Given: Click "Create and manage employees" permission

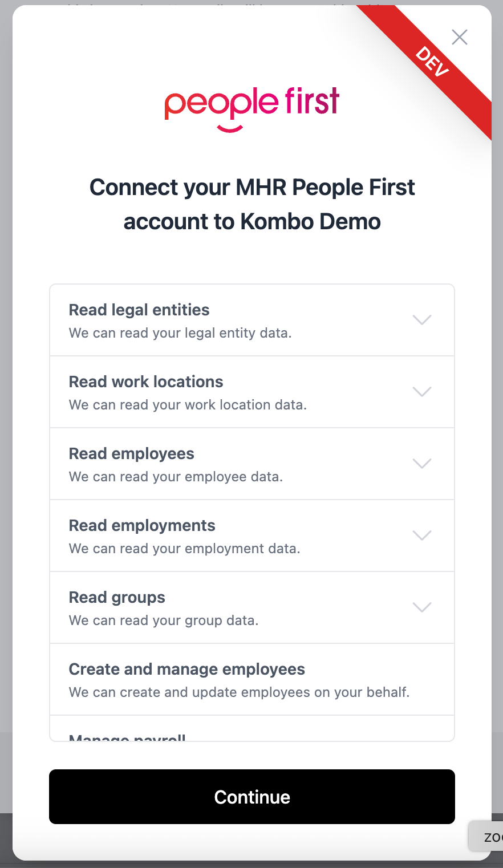Looking at the screenshot, I should click(187, 669).
